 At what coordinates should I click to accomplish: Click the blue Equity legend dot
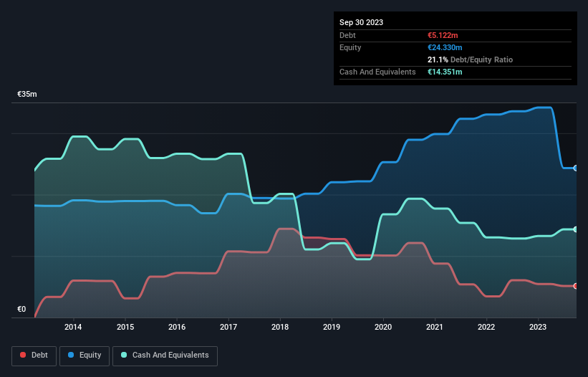point(71,355)
